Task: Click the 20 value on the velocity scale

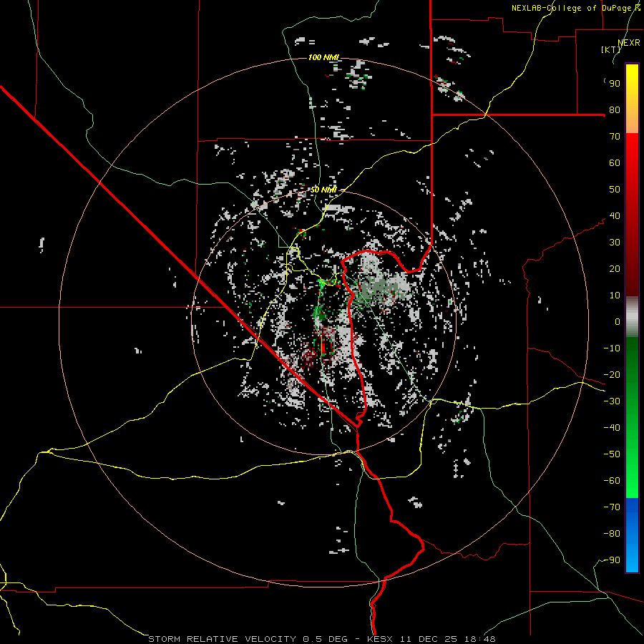Action: (x=615, y=269)
